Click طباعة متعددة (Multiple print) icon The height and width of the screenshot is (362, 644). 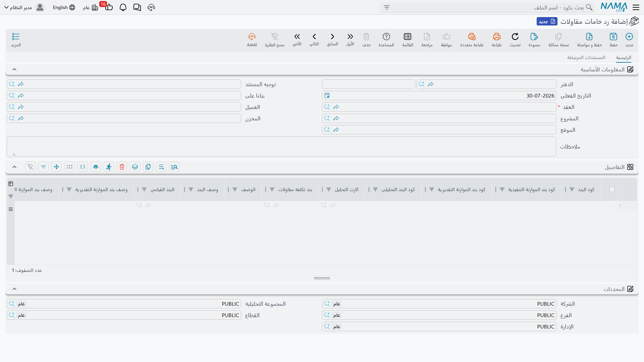click(x=472, y=37)
